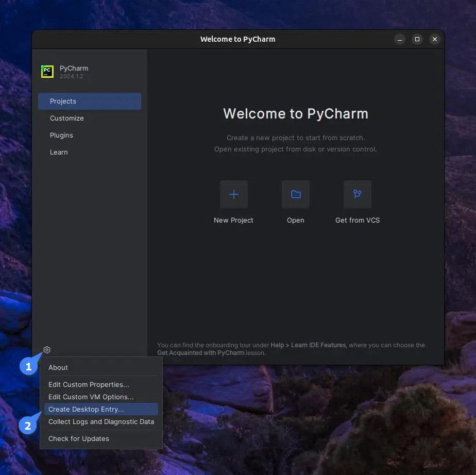Click the Welcome to PyCharm title bar text
This screenshot has width=476, height=475.
click(x=237, y=40)
